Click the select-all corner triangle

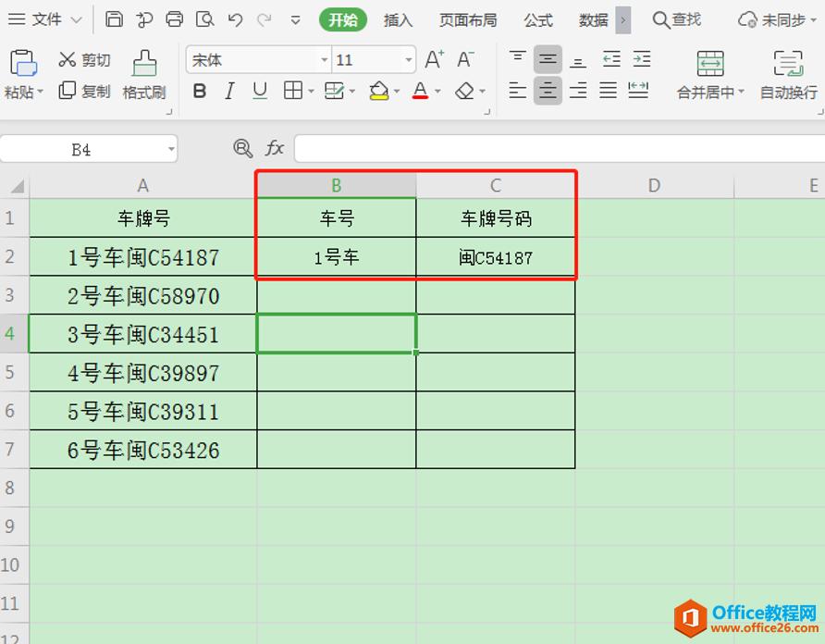pos(17,186)
